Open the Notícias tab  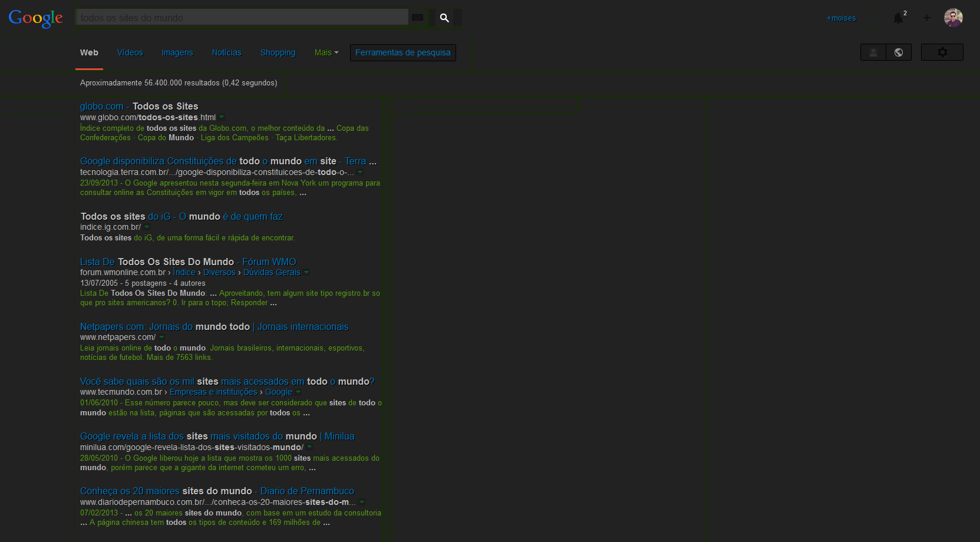(x=226, y=52)
